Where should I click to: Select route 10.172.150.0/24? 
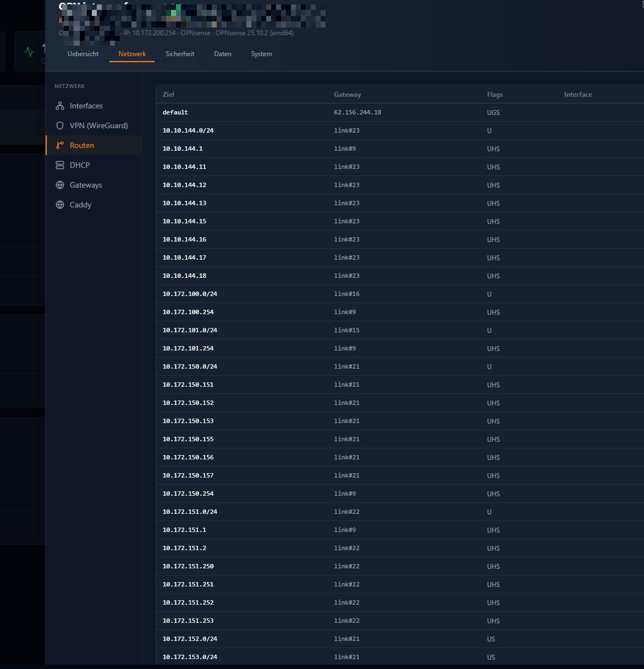pyautogui.click(x=400, y=366)
